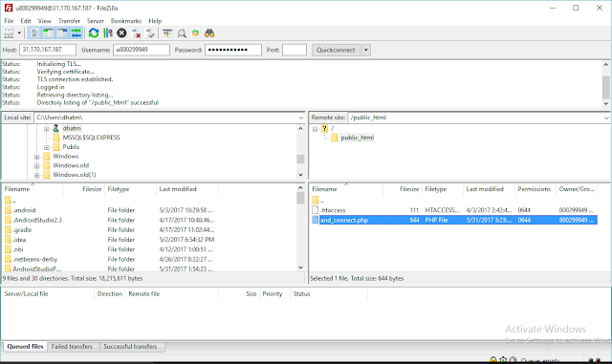Click the disconnect from server icon
The height and width of the screenshot is (364, 612).
(x=136, y=33)
